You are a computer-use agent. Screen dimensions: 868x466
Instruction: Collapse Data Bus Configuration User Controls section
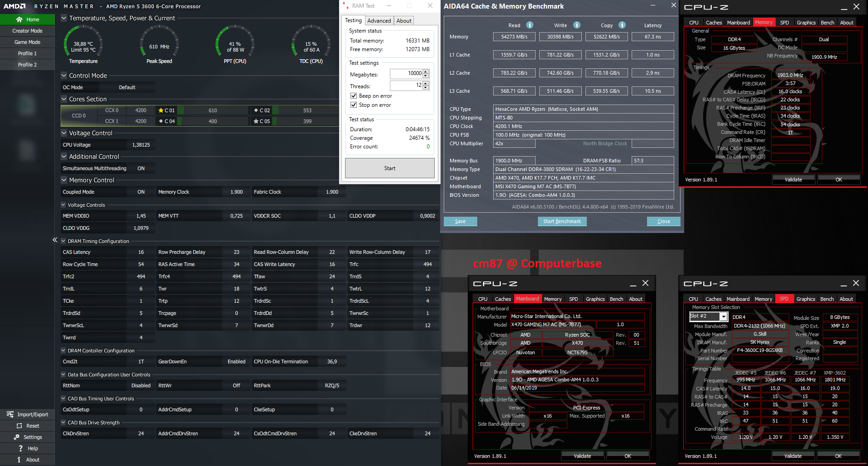63,375
